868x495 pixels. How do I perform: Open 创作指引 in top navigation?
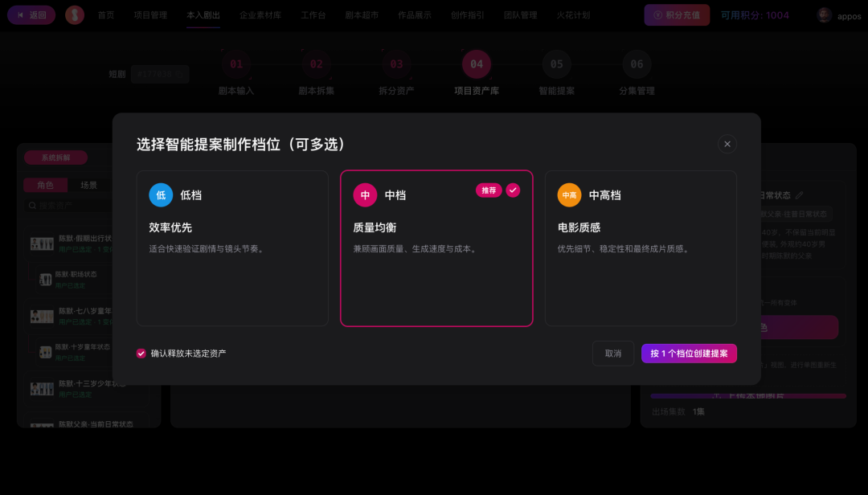coord(467,15)
